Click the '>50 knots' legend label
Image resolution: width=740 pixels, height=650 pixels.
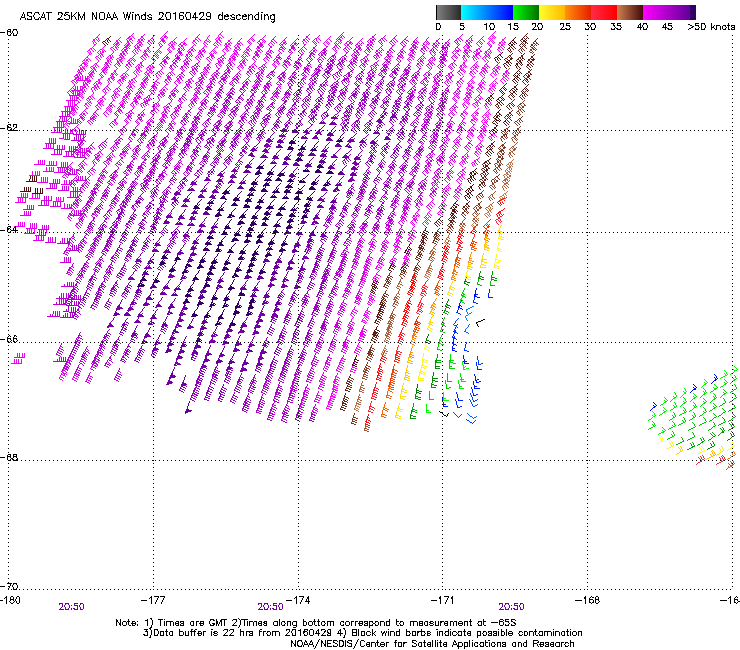point(711,27)
